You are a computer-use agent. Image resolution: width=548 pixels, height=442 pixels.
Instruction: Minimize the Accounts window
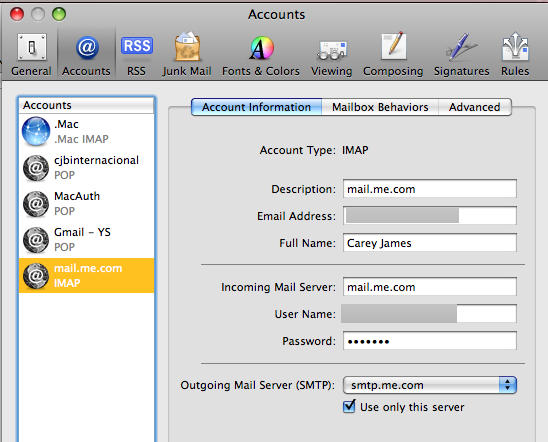38,14
